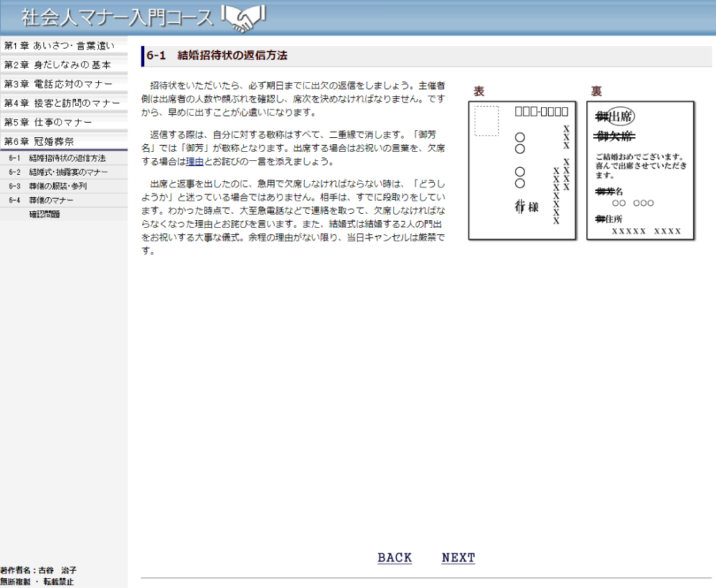Click the handshake logo in the header
This screenshot has width=716, height=588.
(x=244, y=18)
